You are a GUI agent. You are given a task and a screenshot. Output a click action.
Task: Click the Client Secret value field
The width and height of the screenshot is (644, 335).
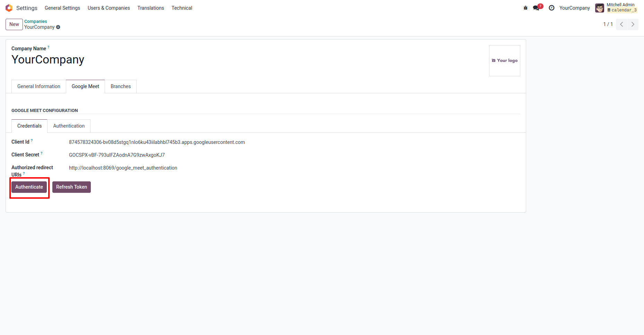(x=117, y=155)
